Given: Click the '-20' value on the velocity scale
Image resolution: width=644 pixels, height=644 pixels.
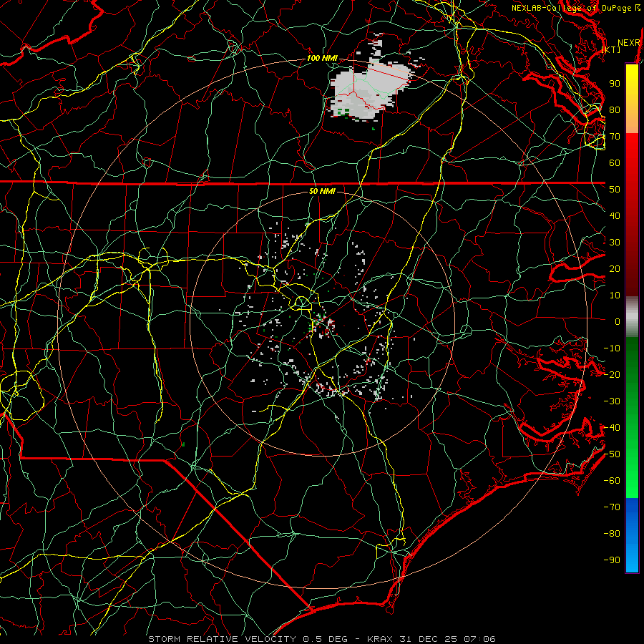Looking at the screenshot, I should tap(612, 375).
